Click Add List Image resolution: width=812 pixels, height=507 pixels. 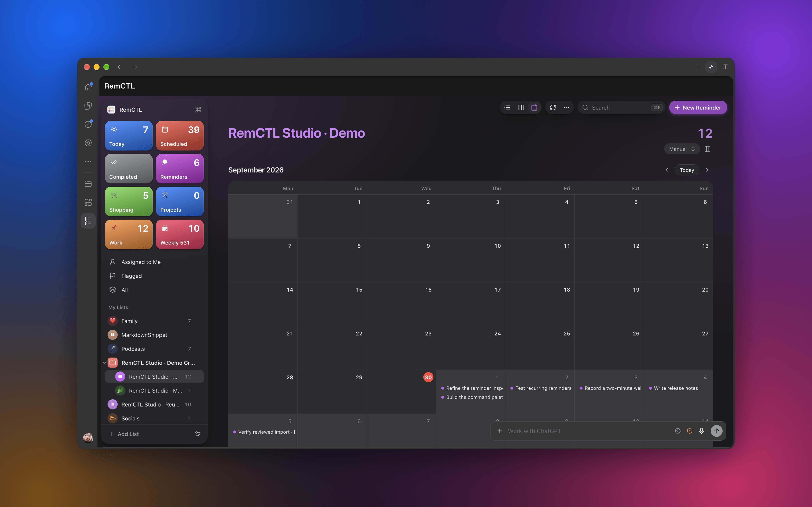(x=124, y=434)
